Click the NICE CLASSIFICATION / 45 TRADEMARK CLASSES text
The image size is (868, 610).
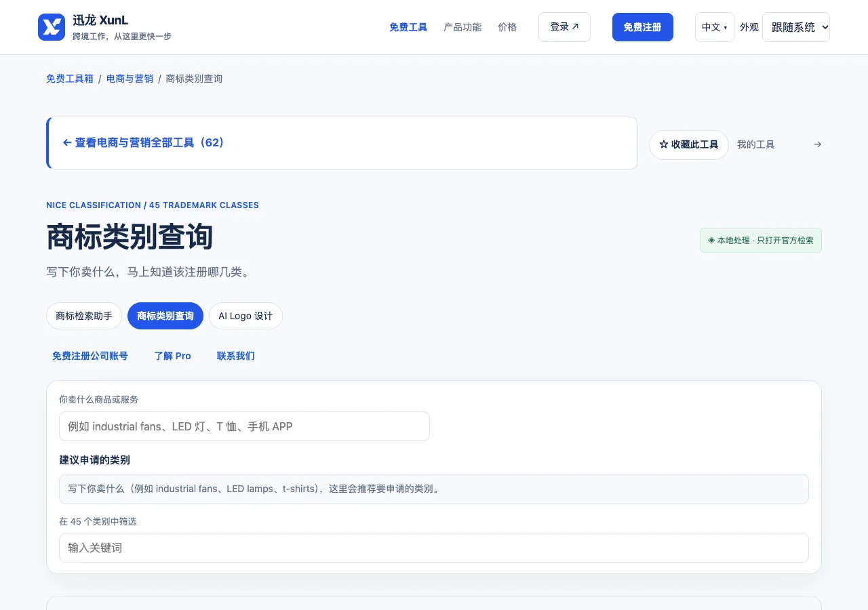click(x=153, y=205)
